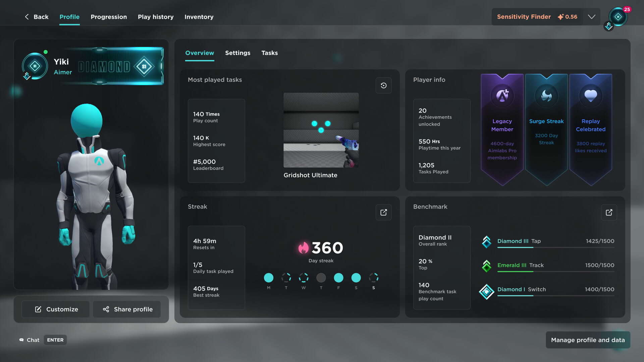Click the 140 K highest score

point(209,141)
